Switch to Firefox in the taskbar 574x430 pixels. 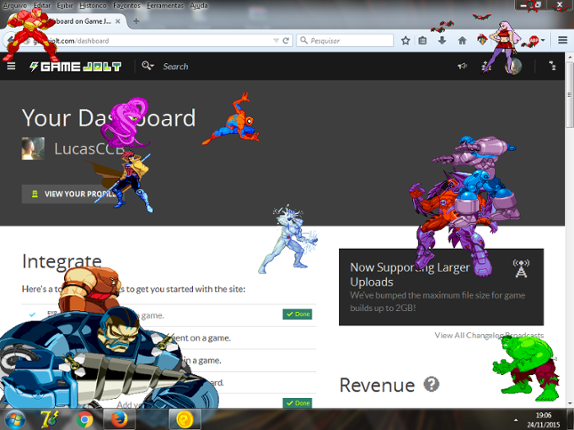[x=119, y=419]
